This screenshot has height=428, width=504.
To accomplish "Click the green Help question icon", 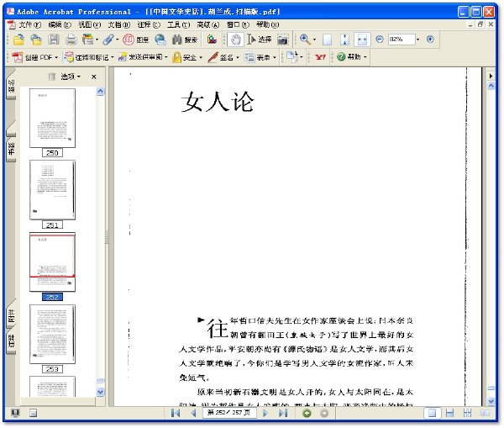I will [x=341, y=56].
